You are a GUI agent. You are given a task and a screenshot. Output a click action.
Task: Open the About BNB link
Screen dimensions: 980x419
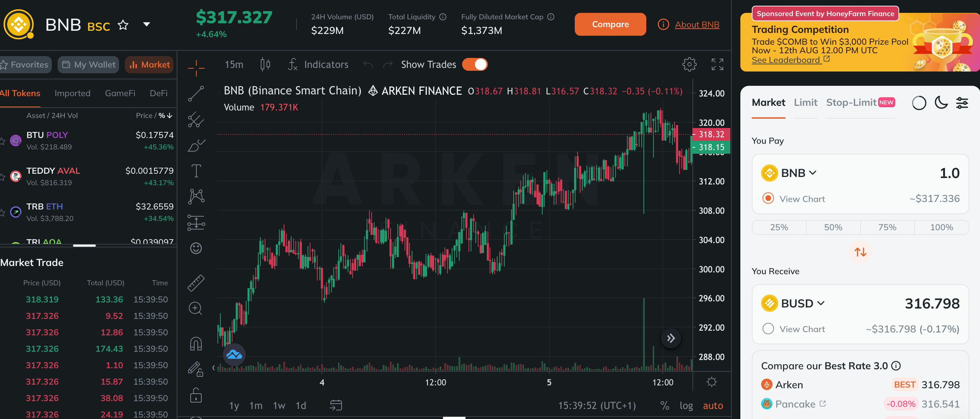pos(697,24)
